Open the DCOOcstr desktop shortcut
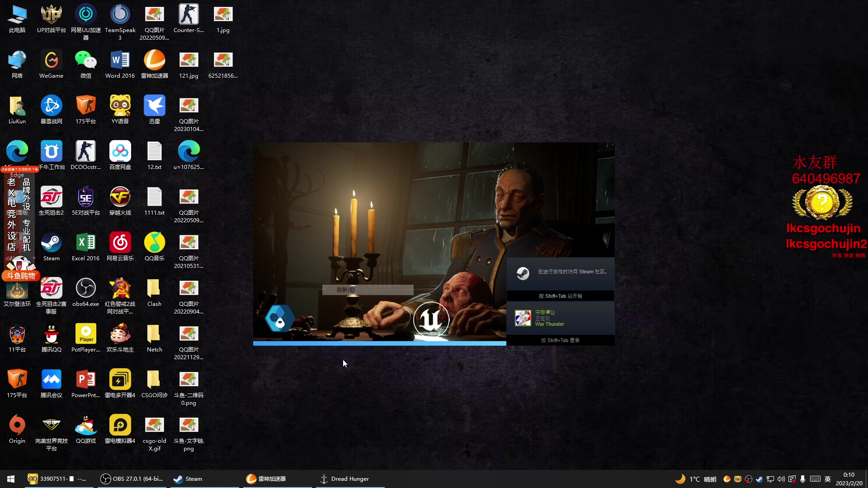The height and width of the screenshot is (488, 868). (86, 155)
